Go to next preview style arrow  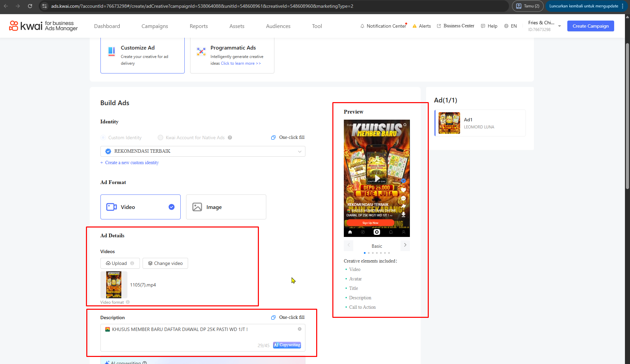tap(405, 245)
